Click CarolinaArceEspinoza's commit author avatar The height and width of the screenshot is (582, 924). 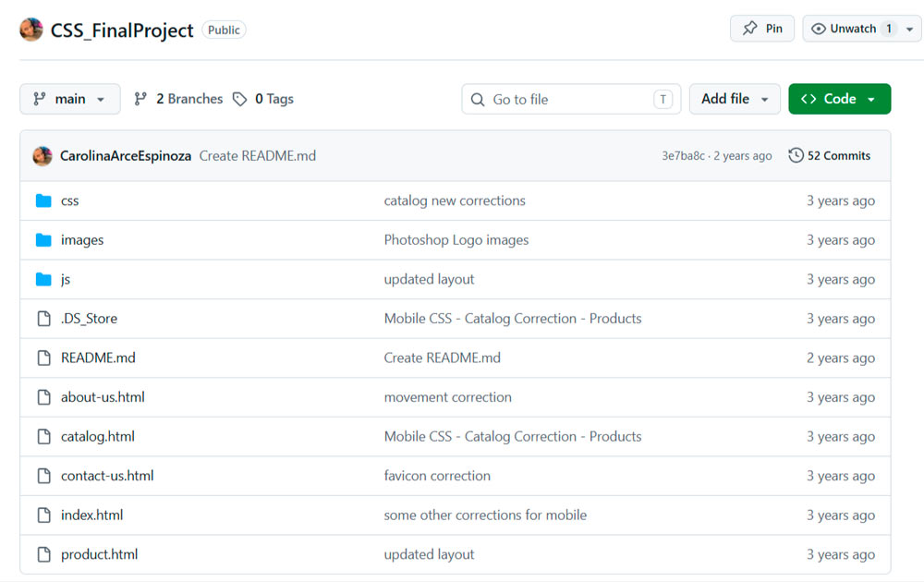43,156
